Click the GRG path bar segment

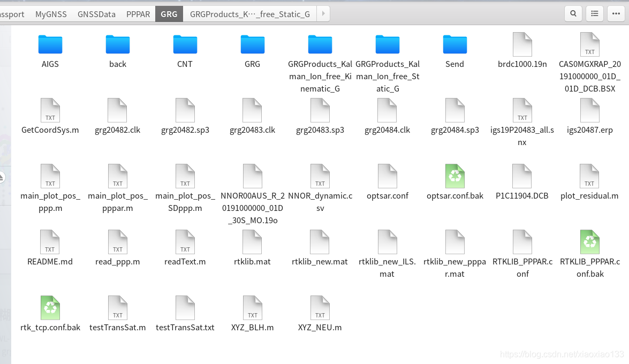(169, 14)
